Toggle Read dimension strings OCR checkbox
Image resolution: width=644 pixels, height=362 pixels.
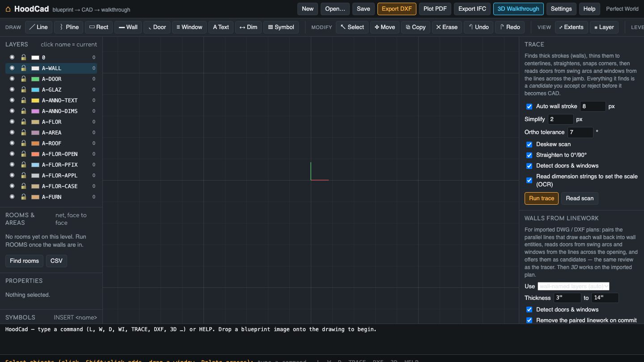pos(529,180)
